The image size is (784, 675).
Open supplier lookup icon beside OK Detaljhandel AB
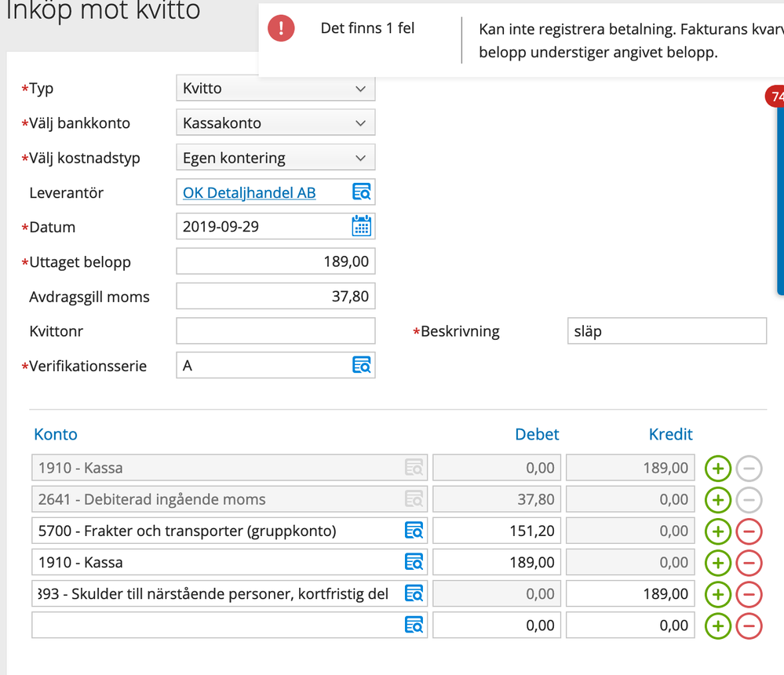(362, 192)
